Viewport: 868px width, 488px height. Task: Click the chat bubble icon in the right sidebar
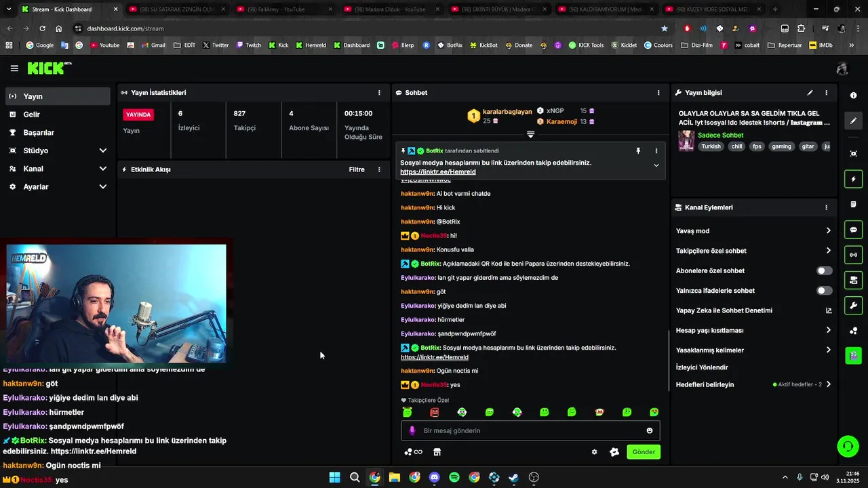pos(853,230)
